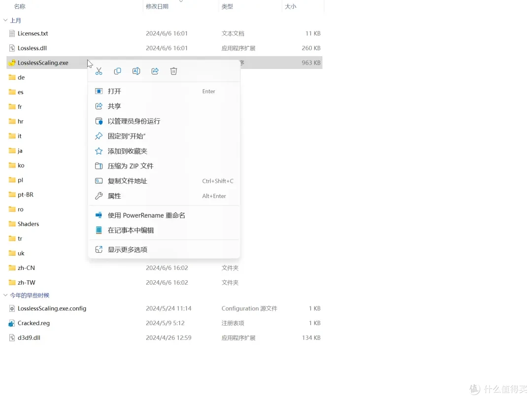Click the Delete trash icon in context menu
Image resolution: width=532 pixels, height=400 pixels.
174,71
